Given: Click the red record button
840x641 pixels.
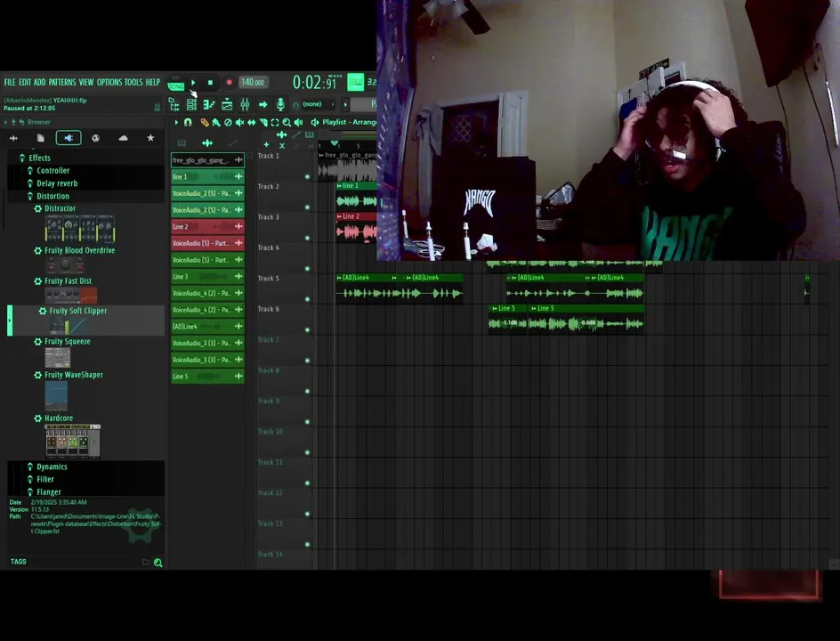Looking at the screenshot, I should [230, 83].
